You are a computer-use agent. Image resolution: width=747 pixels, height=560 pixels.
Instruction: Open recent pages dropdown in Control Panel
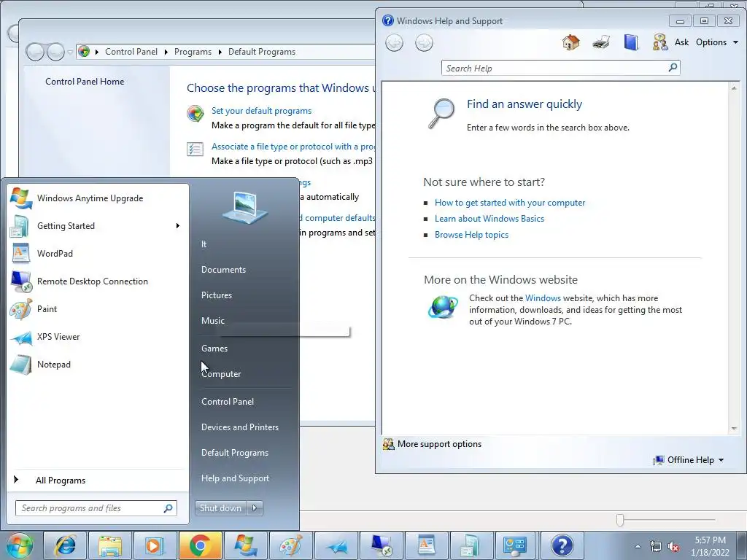tap(70, 52)
